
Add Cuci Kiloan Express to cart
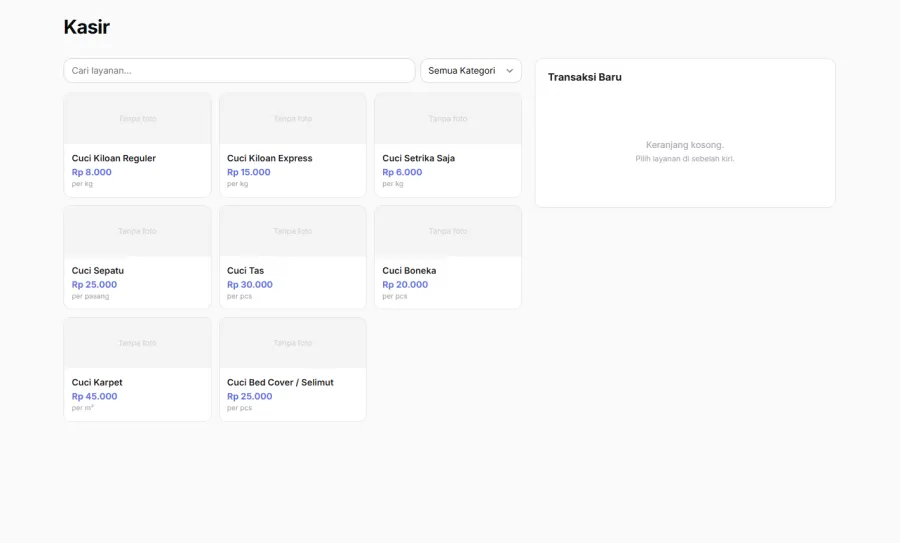click(293, 145)
